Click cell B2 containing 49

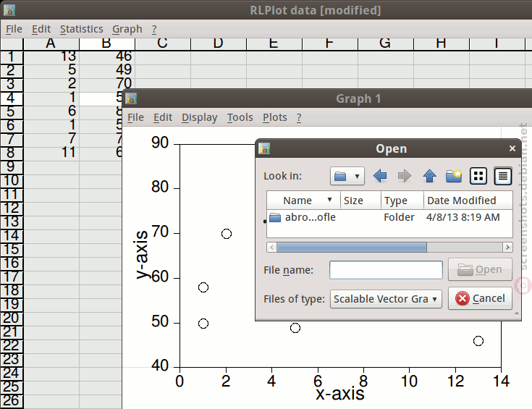107,70
